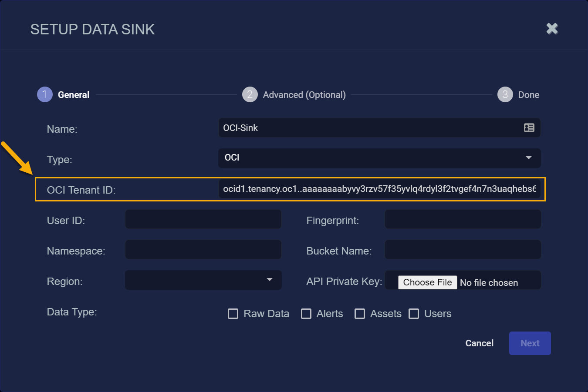Focus the User ID input field
The image size is (588, 392).
tap(203, 219)
